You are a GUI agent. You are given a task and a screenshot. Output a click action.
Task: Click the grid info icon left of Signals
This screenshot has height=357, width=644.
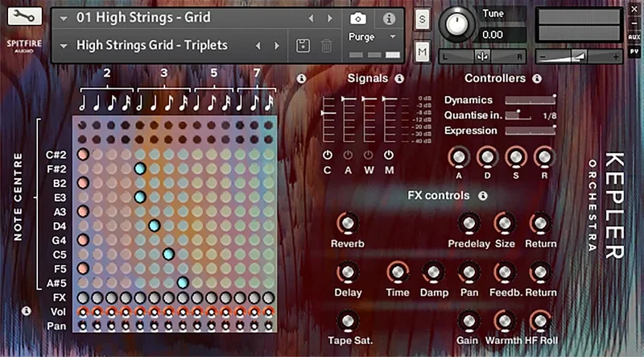click(301, 78)
